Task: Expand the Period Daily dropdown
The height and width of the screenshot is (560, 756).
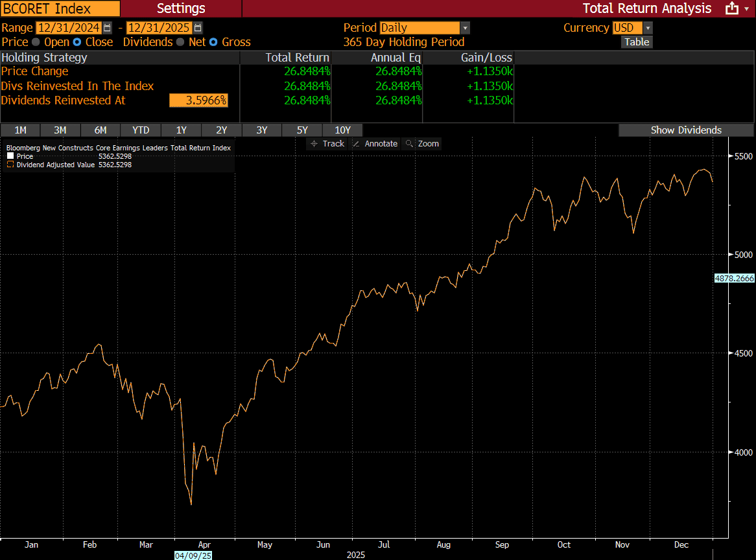Action: [464, 28]
